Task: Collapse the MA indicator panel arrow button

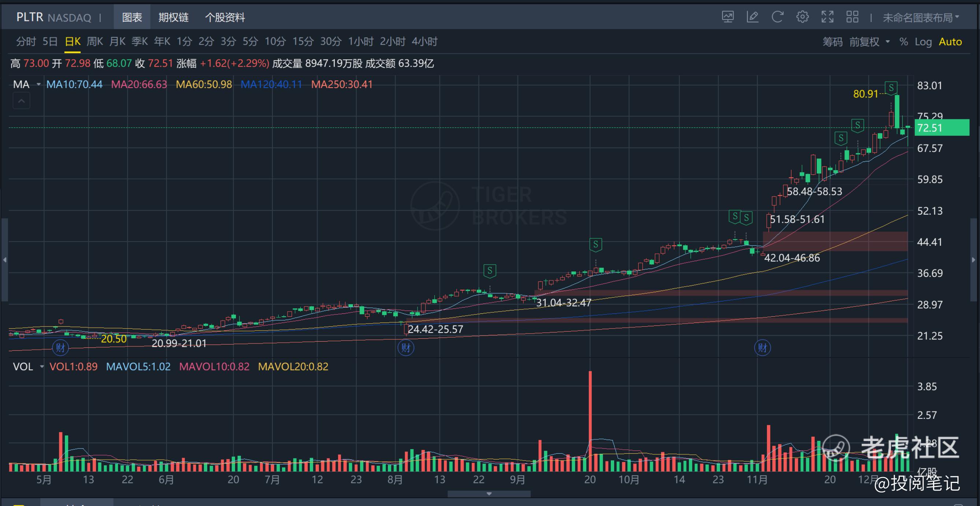Action: [22, 101]
